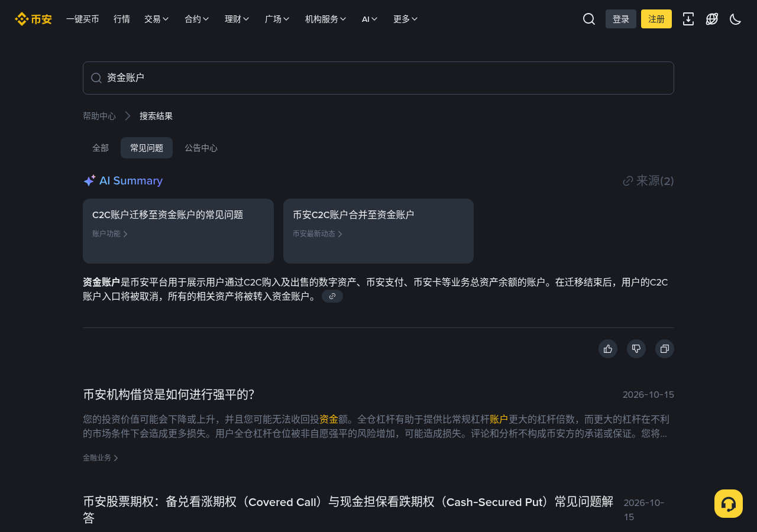757x532 pixels.
Task: Expand the 交易 dropdown menu
Action: [157, 19]
